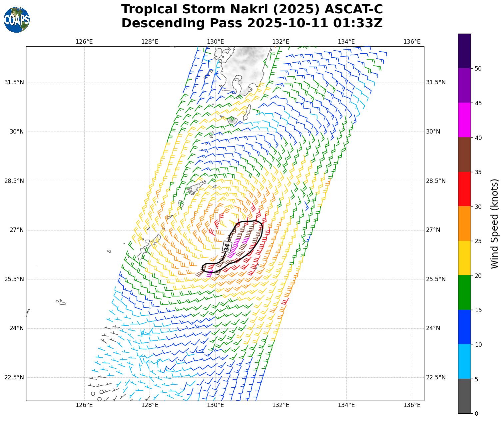Select the yellow 20-25 knot colorbar segment
Screen dimensions: 504x421
click(x=464, y=258)
